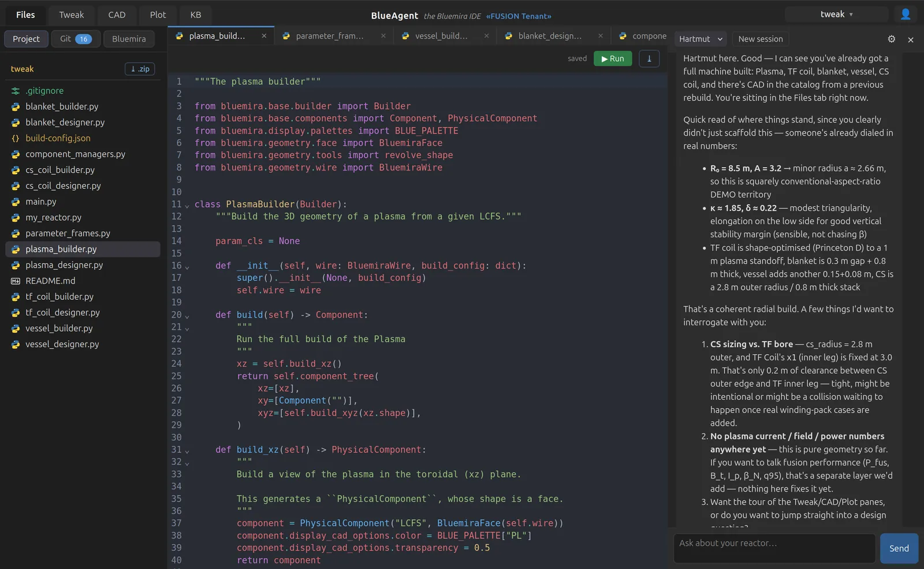924x569 pixels.
Task: Open my_reactor.py file
Action: pyautogui.click(x=83, y=217)
